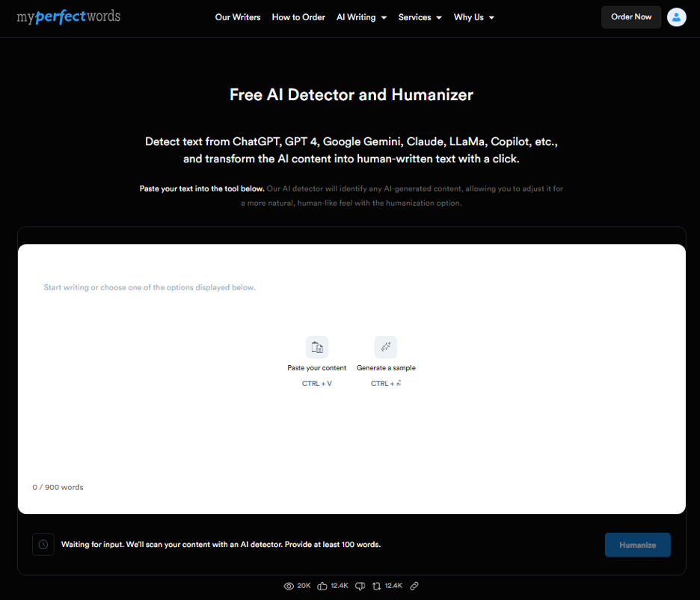Click the Humanize button
Screen dimensions: 700x600
click(637, 545)
